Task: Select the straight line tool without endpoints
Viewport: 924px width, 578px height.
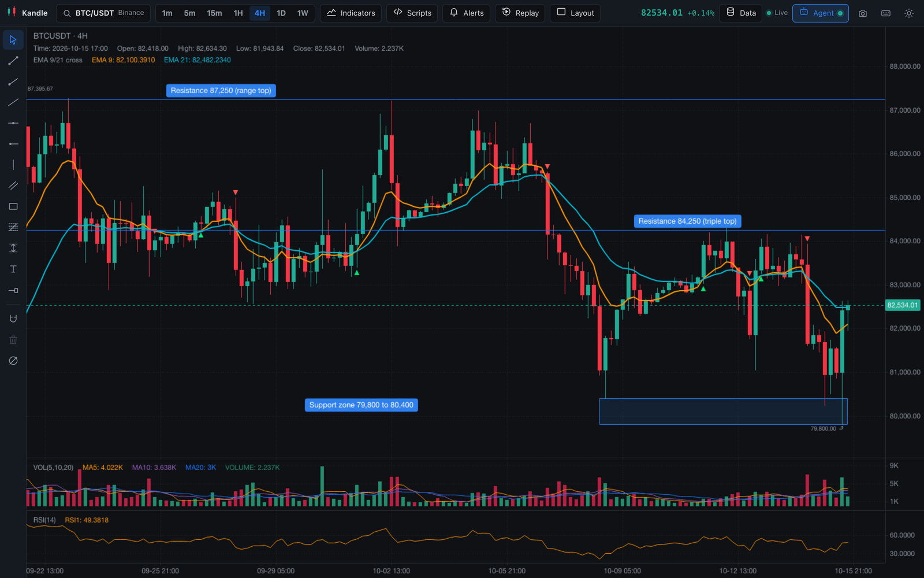Action: pyautogui.click(x=13, y=102)
